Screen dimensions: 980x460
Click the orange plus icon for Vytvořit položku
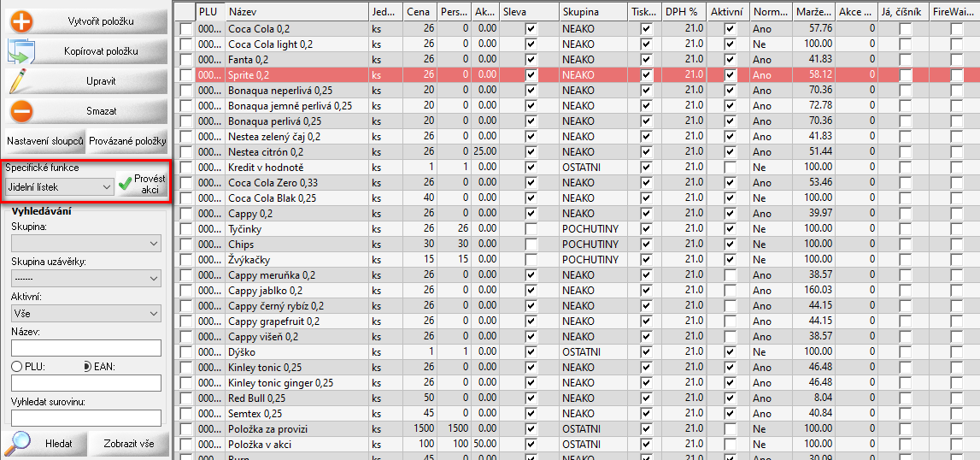[21, 21]
